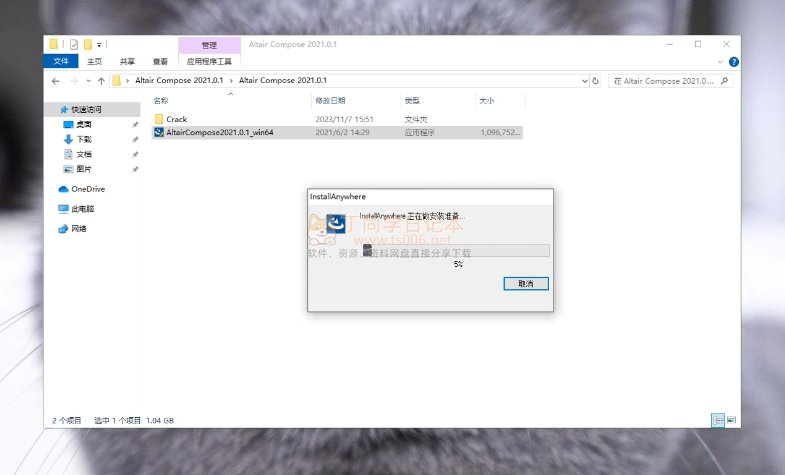Click the pin icon next to 图片
The height and width of the screenshot is (475, 785).
pos(135,170)
